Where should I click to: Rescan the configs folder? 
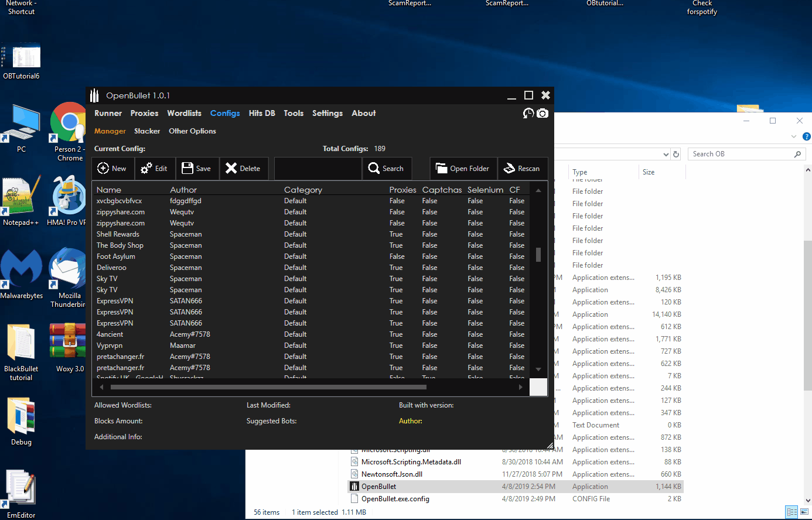[523, 169]
